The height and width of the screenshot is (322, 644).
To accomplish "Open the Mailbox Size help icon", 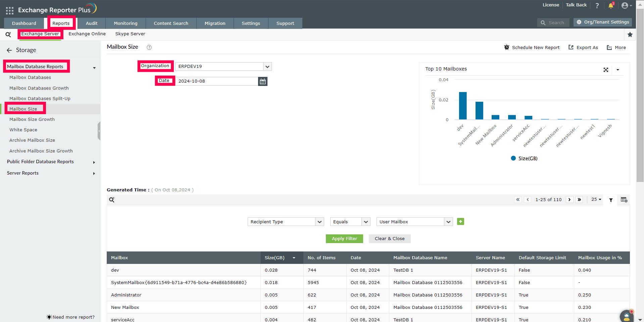I will coord(149,47).
